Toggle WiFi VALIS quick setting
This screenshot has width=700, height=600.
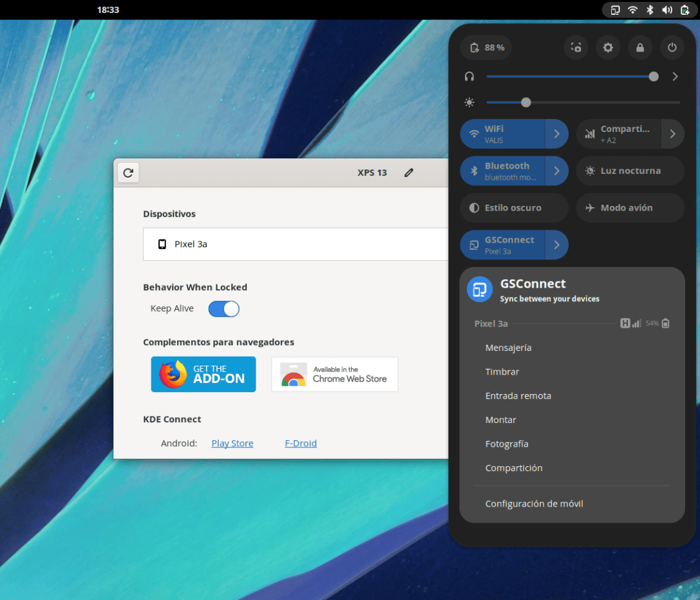503,134
